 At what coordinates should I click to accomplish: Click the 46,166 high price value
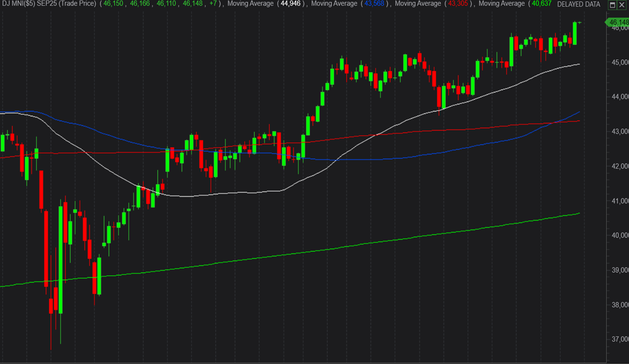pos(140,4)
